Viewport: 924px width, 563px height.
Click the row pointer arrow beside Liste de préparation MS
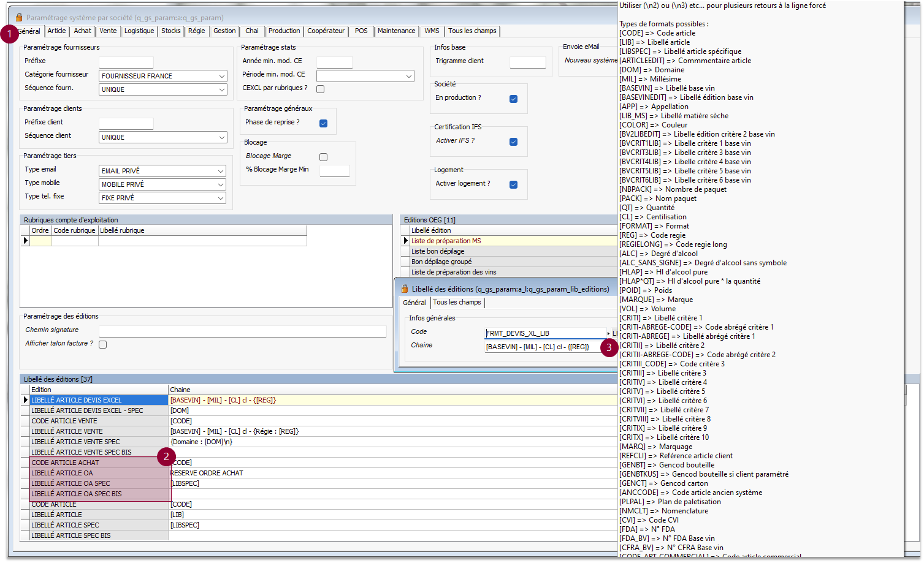[405, 241]
